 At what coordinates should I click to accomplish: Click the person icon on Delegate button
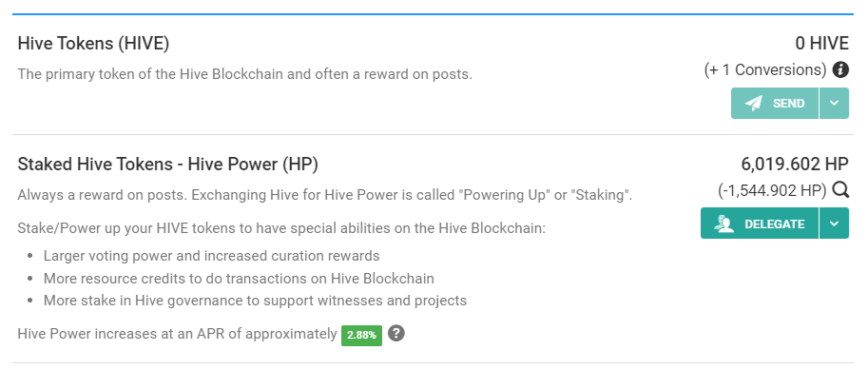pyautogui.click(x=723, y=224)
